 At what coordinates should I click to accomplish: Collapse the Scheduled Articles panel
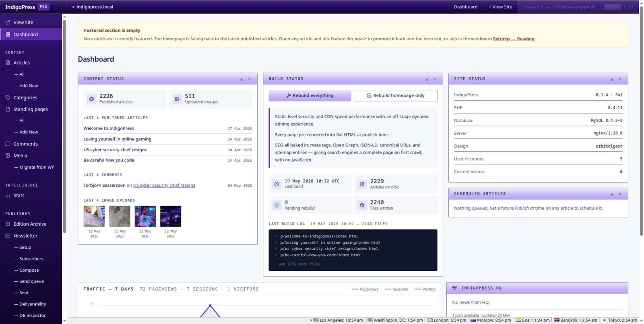pyautogui.click(x=612, y=194)
